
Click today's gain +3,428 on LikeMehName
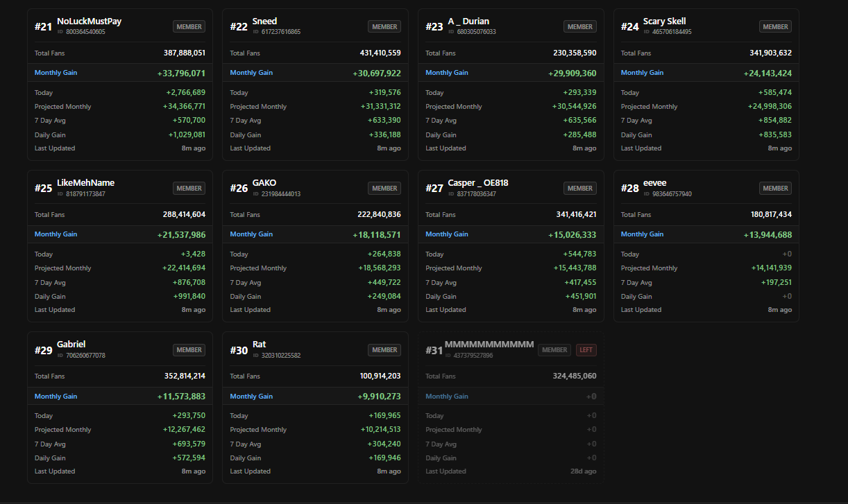click(193, 254)
